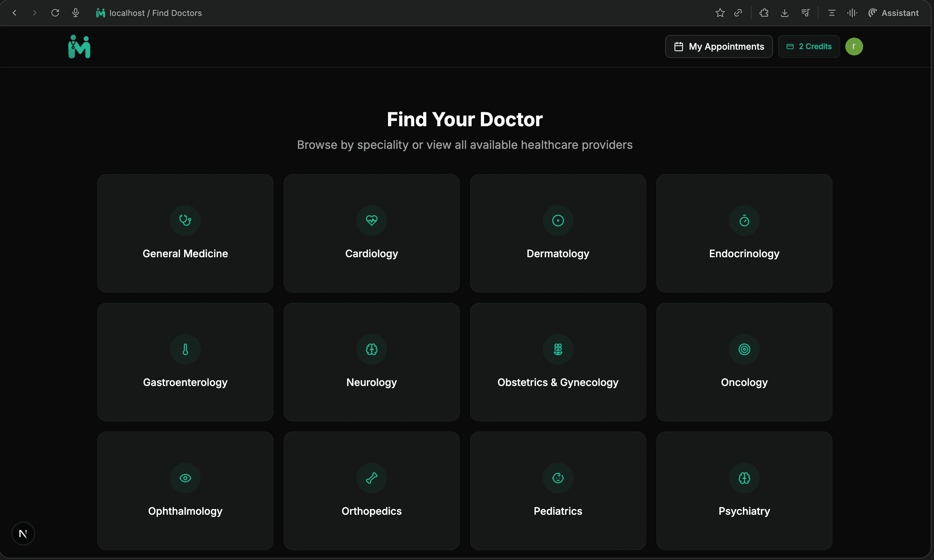Select the Endocrinology specialty

[x=743, y=233]
